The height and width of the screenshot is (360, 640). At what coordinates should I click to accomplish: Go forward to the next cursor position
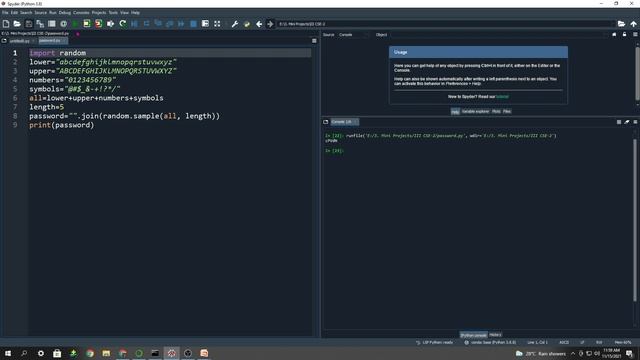click(270, 24)
